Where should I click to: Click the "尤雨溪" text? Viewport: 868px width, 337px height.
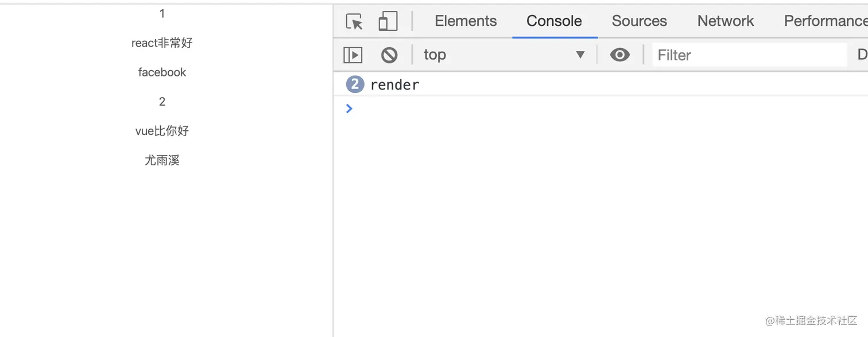(x=162, y=160)
